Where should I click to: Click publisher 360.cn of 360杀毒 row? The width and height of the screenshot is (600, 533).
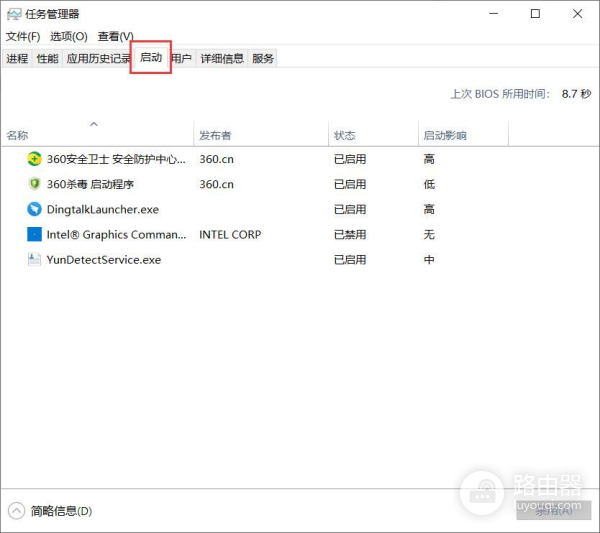click(x=216, y=184)
